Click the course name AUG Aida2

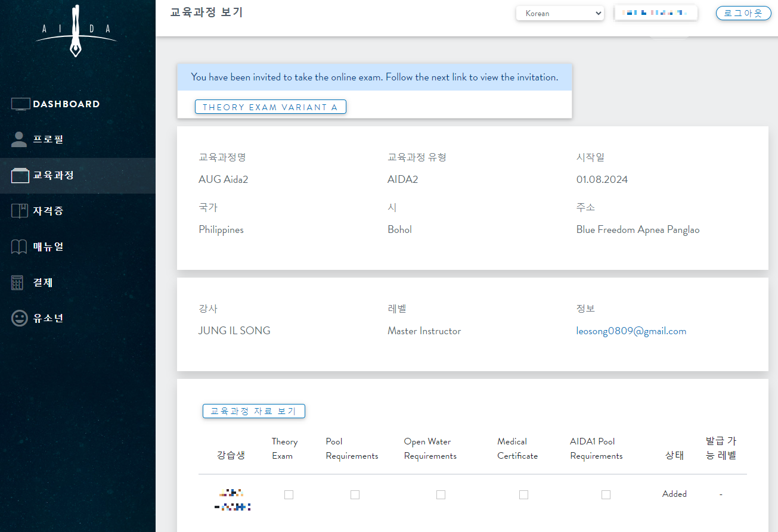223,179
